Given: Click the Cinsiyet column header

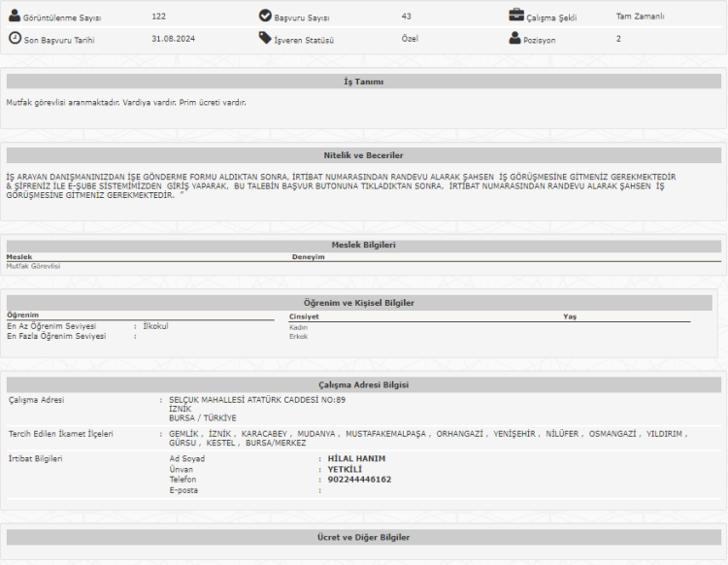Looking at the screenshot, I should 303,316.
